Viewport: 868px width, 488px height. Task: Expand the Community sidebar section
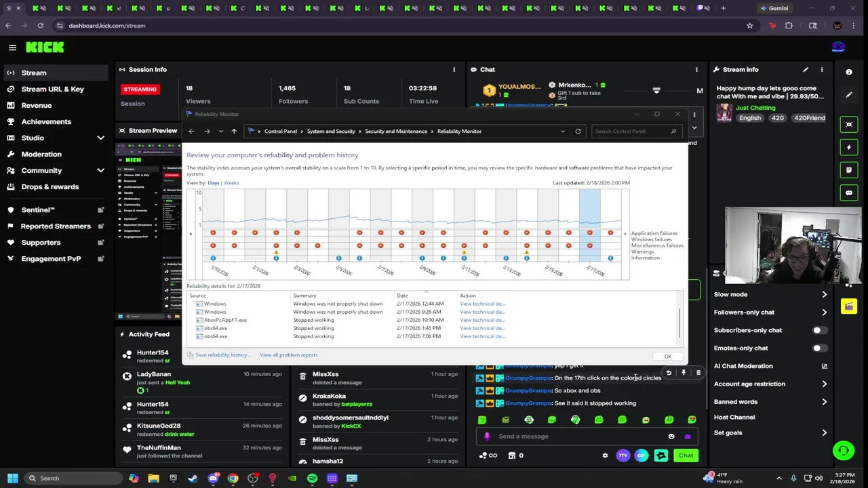101,170
